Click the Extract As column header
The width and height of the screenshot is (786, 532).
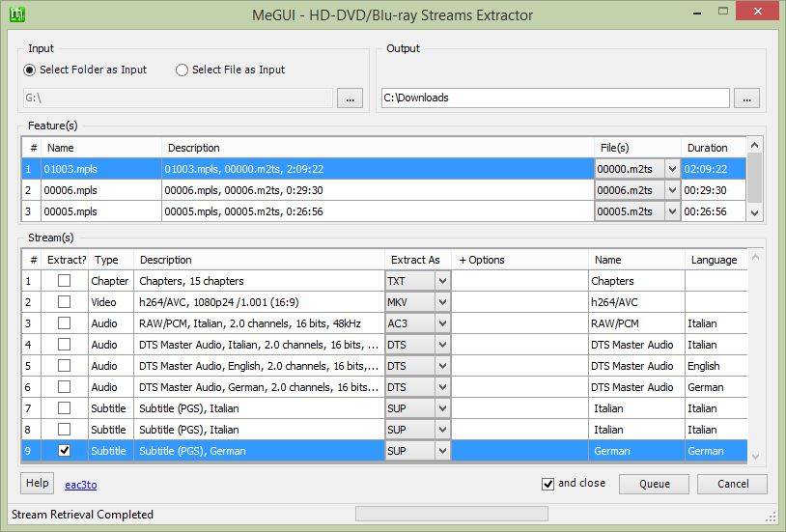point(418,260)
